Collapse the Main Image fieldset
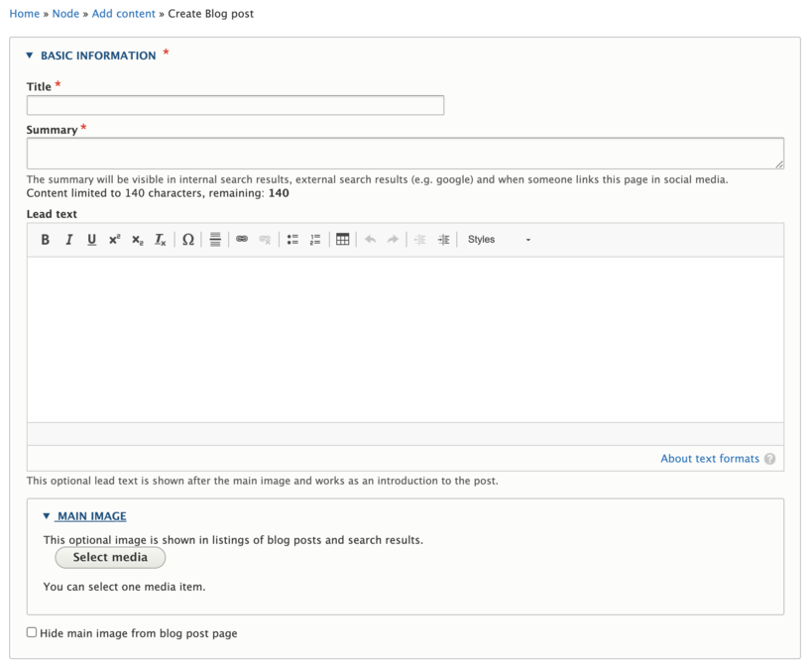This screenshot has width=812, height=661. click(91, 516)
